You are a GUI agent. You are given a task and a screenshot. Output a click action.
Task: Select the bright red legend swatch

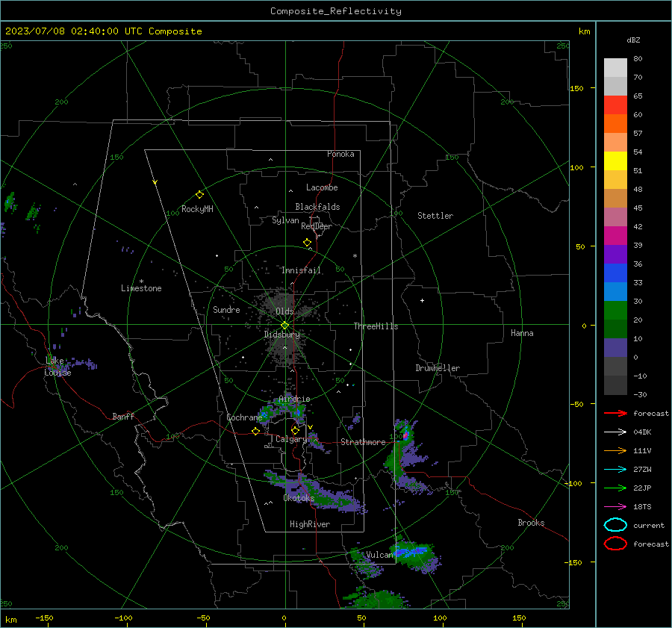615,105
